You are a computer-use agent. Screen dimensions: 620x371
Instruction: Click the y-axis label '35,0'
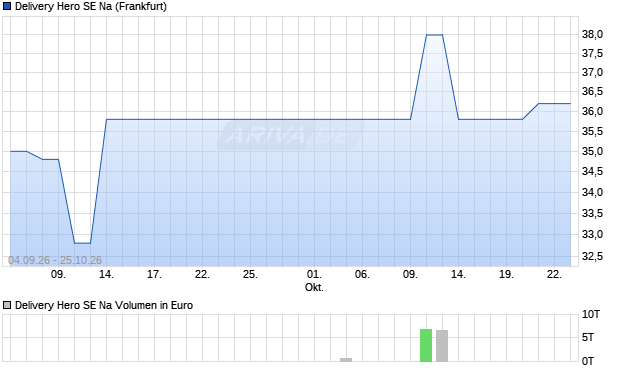click(592, 151)
